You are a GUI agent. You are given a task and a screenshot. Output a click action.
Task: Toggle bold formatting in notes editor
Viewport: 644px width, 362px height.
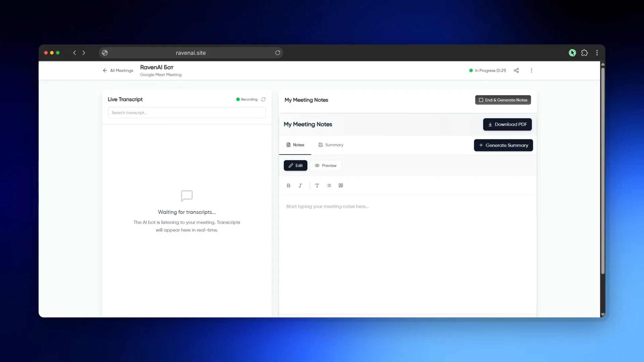pyautogui.click(x=288, y=185)
